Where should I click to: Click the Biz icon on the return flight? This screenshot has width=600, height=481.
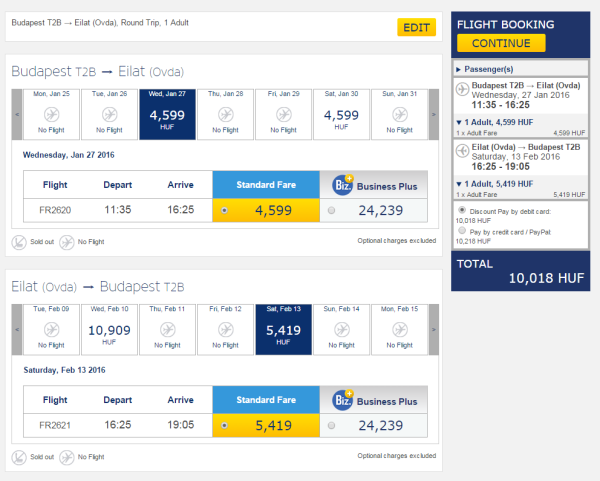(340, 400)
